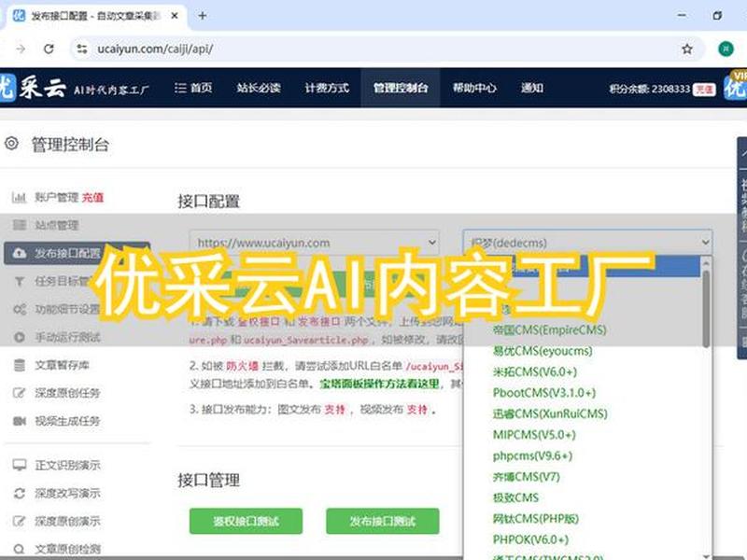Click the 视频生成任务 camera icon
This screenshot has width=747, height=560.
coord(19,421)
